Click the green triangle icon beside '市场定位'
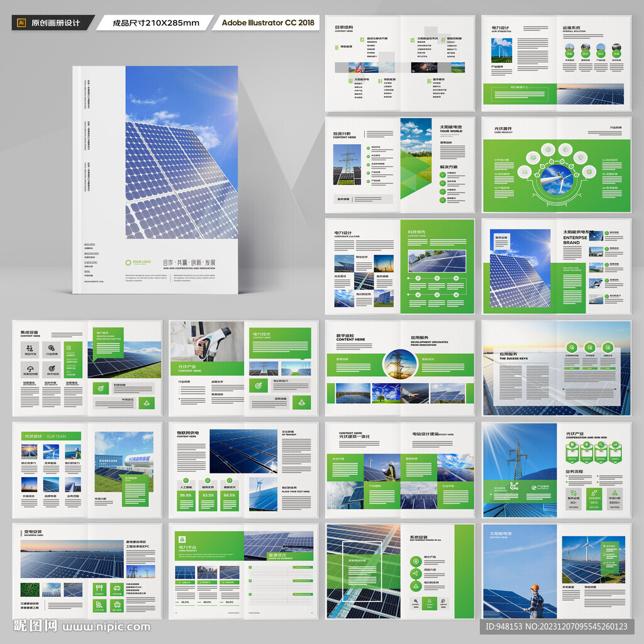Image resolution: width=644 pixels, height=644 pixels. pos(147,403)
